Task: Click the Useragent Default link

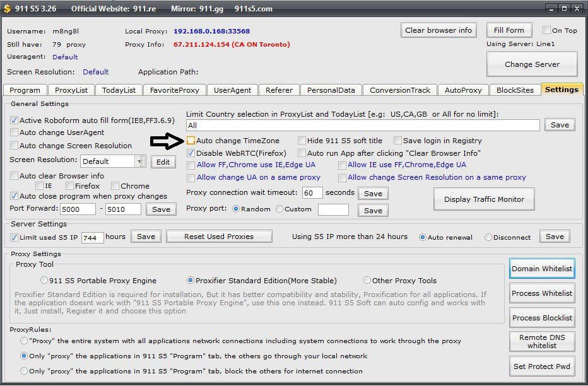Action: pos(65,57)
